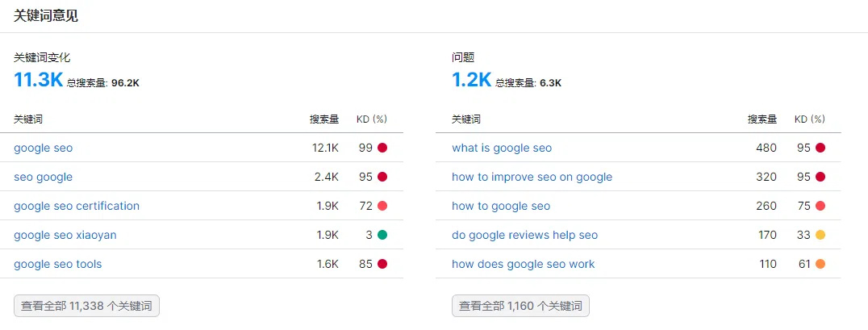Image resolution: width=868 pixels, height=330 pixels.
Task: Open 'how to improve seo on google' link
Action: point(532,178)
